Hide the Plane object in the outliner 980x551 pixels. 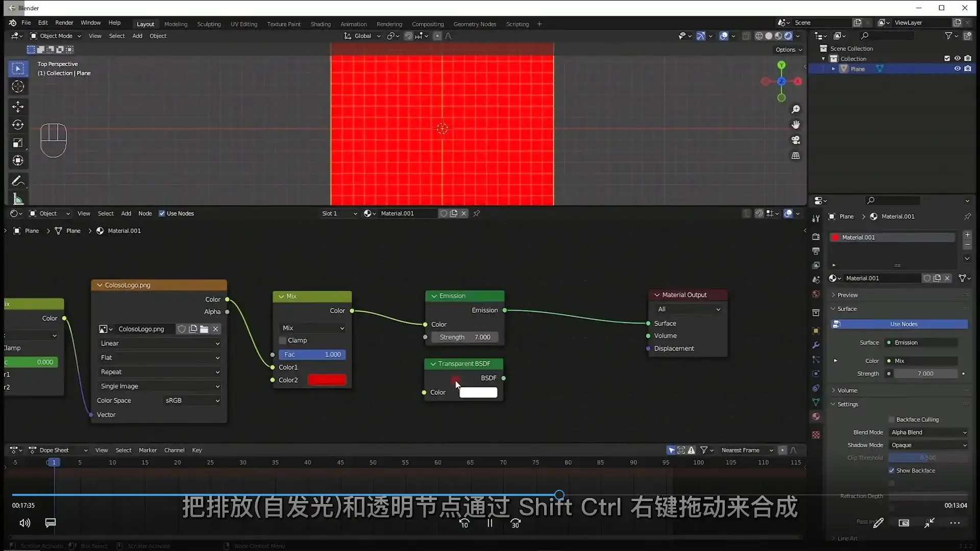[957, 68]
